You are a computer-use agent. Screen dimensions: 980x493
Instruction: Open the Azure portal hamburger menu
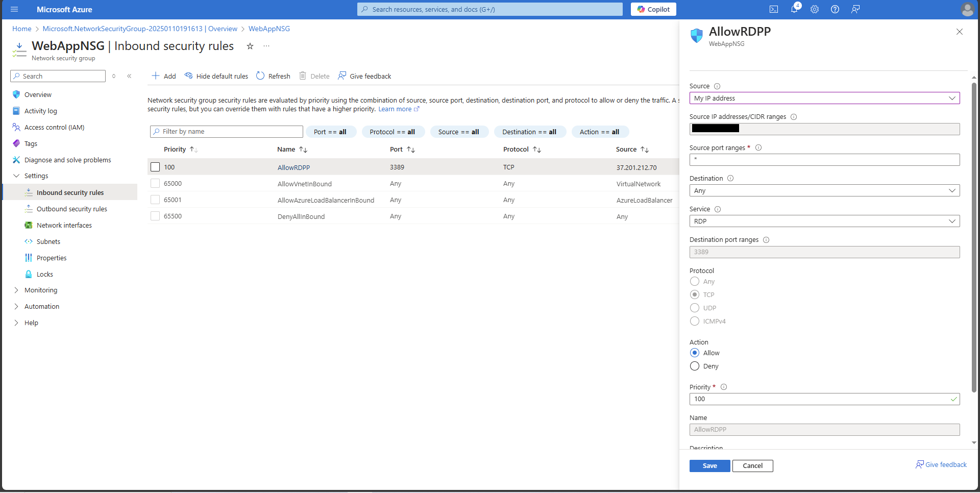tap(14, 9)
